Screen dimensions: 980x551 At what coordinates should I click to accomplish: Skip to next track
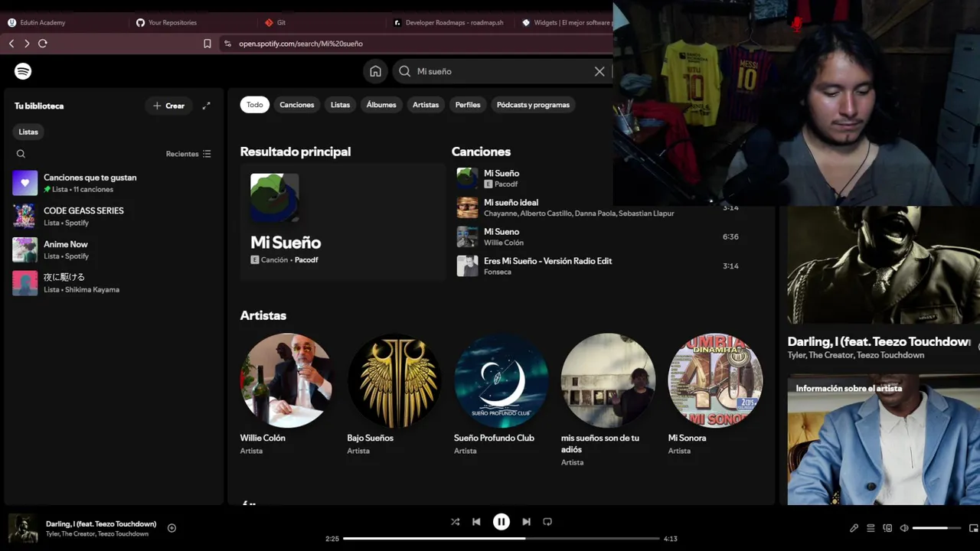[526, 522]
